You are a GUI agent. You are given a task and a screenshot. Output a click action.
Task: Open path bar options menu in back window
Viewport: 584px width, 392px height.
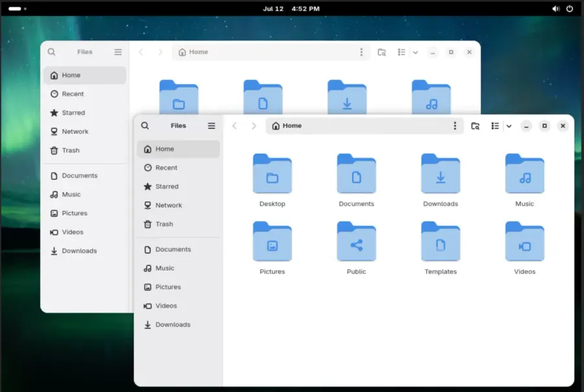pyautogui.click(x=361, y=52)
